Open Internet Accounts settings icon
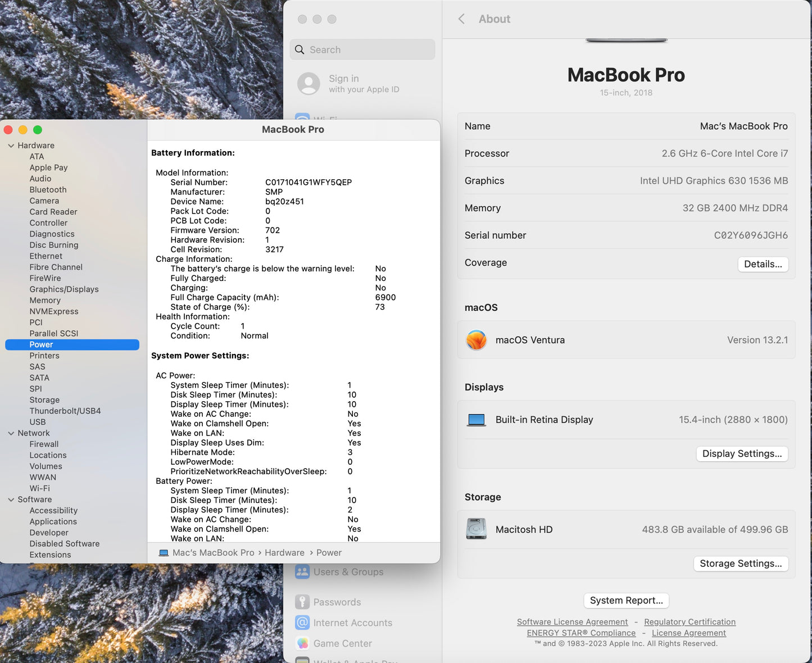 coord(302,623)
